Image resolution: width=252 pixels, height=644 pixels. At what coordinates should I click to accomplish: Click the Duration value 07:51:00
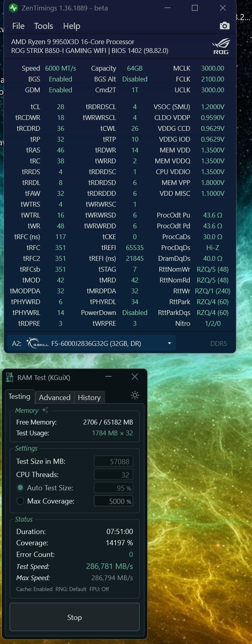tap(120, 532)
